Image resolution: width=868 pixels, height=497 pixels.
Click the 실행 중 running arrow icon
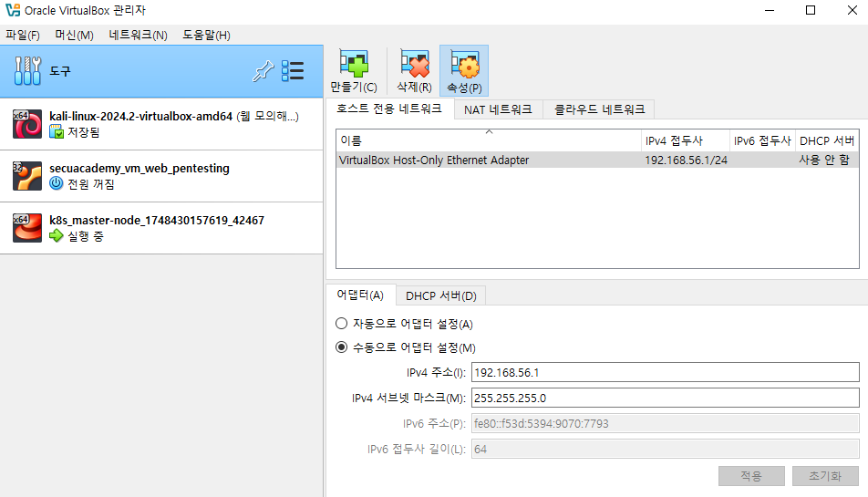[57, 236]
